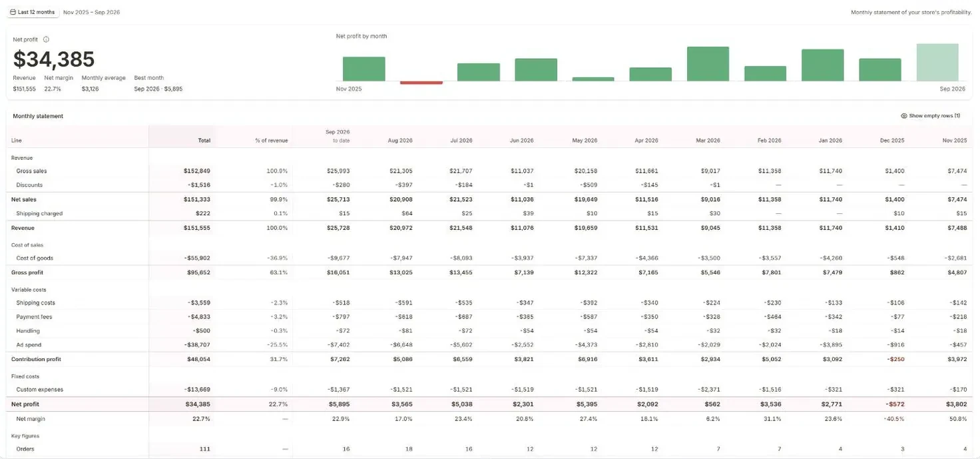Click the Apr 2026 column header
Image resolution: width=980 pixels, height=459 pixels.
pos(646,141)
